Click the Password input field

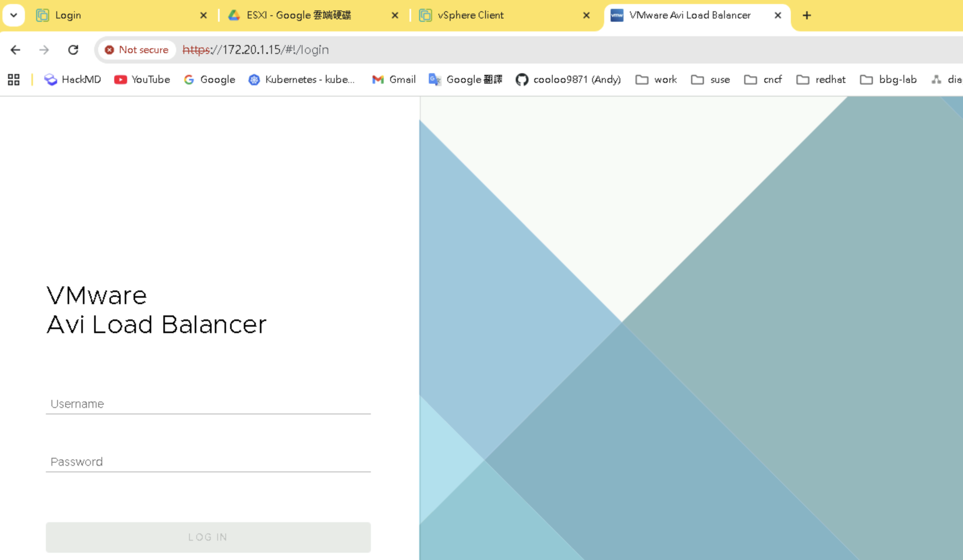pyautogui.click(x=208, y=461)
